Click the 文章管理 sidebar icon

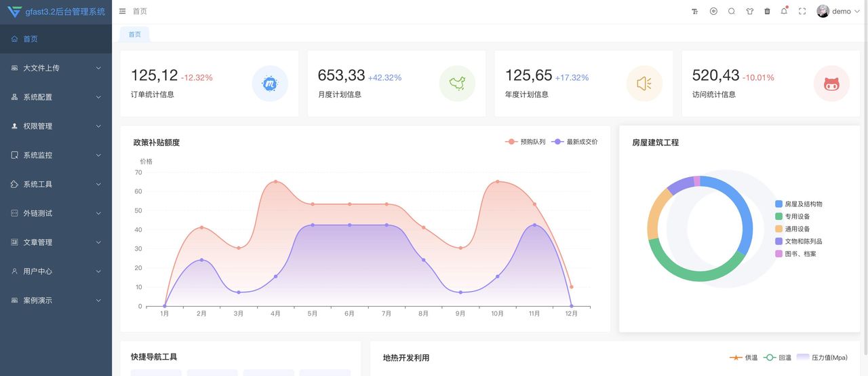click(15, 242)
